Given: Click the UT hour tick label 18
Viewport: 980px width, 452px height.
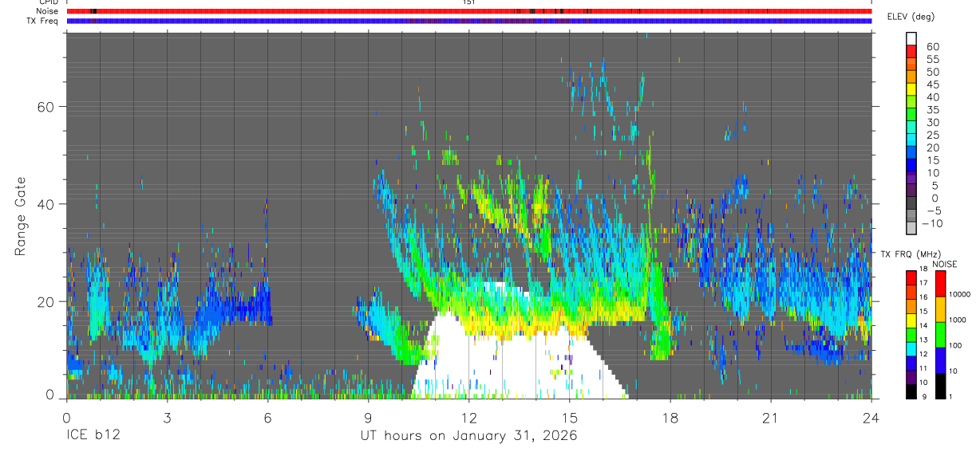Looking at the screenshot, I should pos(670,418).
